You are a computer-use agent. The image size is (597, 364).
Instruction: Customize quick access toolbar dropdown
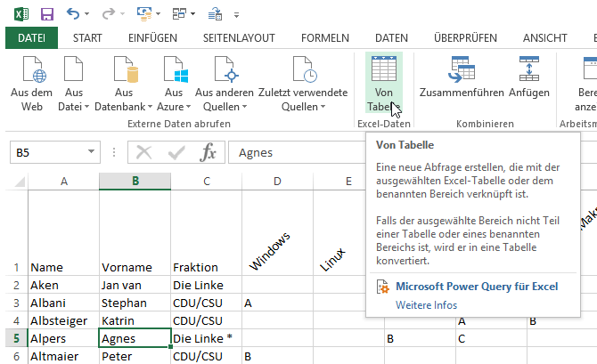(236, 15)
